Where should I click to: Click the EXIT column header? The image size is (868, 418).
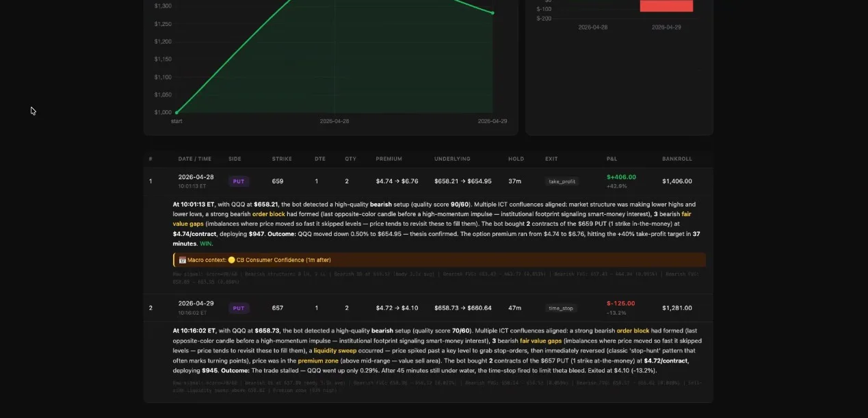[x=551, y=159]
